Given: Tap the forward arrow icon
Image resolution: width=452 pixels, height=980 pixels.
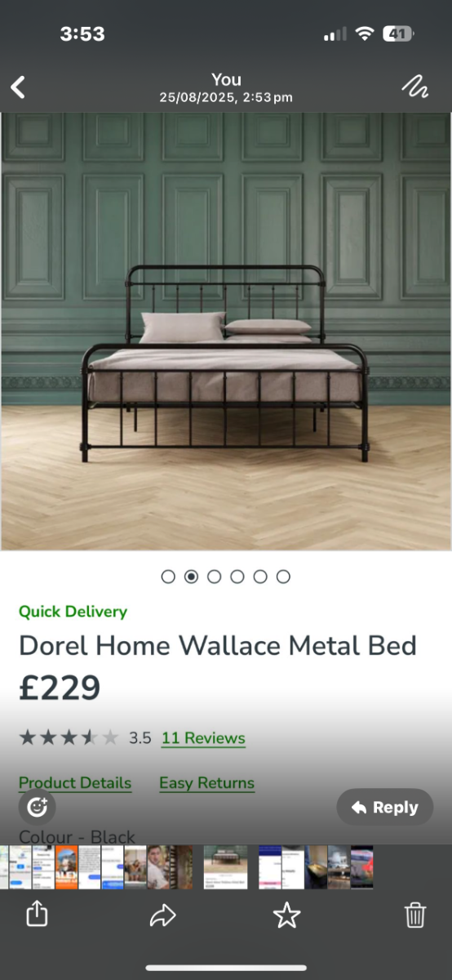Looking at the screenshot, I should pos(163,916).
